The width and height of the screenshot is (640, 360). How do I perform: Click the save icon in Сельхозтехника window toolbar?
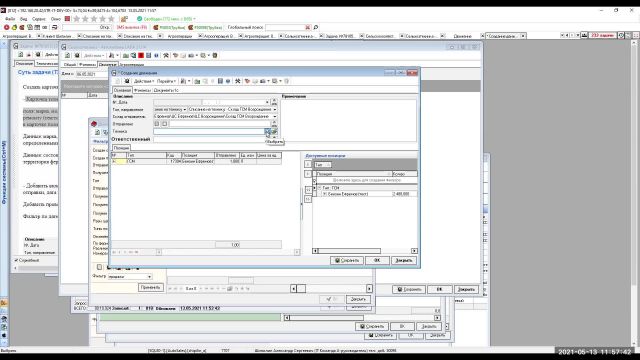(77, 56)
